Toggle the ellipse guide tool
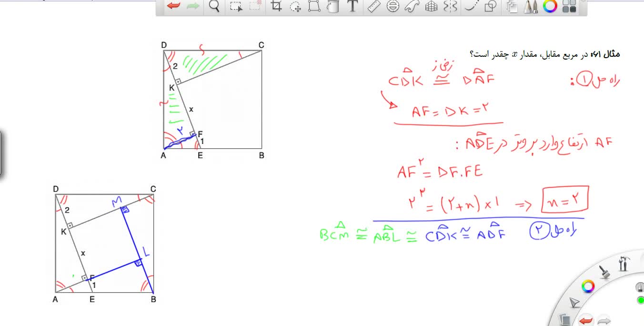 [393, 6]
